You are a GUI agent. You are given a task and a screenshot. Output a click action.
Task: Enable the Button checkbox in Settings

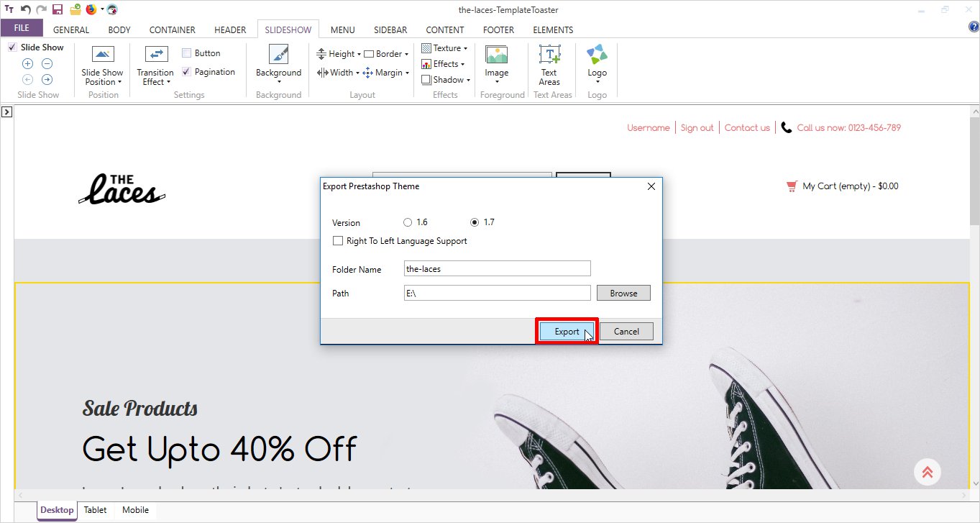(186, 53)
